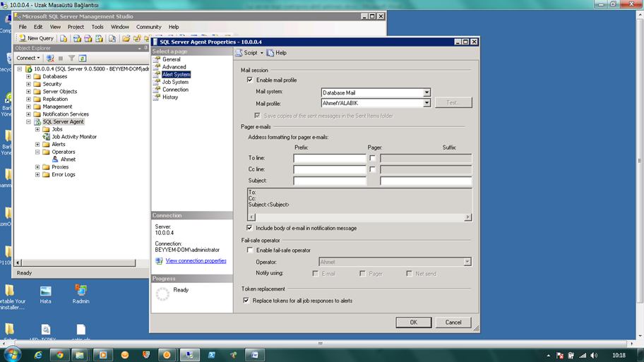Uncheck Enable mail profile checkbox
The width and height of the screenshot is (644, 362).
250,80
